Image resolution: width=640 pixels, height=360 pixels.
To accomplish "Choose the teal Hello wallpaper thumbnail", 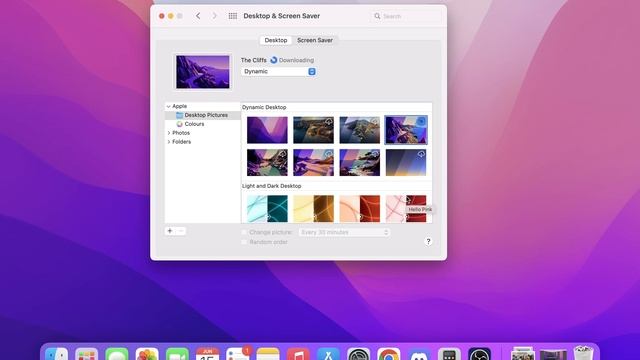I will [x=267, y=209].
